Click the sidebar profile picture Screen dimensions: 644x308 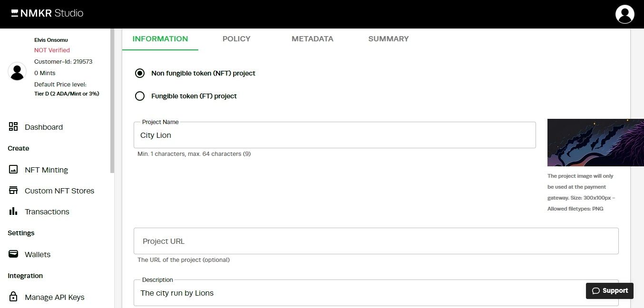[x=17, y=71]
